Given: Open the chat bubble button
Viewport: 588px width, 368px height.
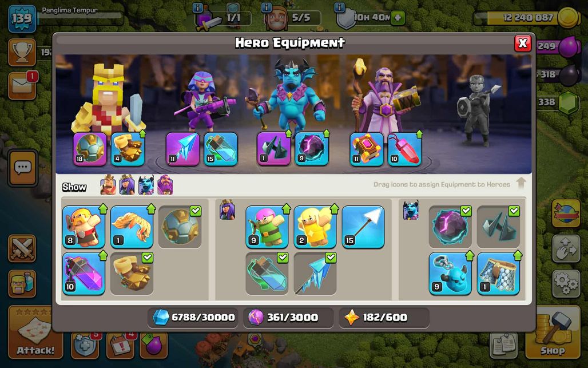Looking at the screenshot, I should [23, 168].
